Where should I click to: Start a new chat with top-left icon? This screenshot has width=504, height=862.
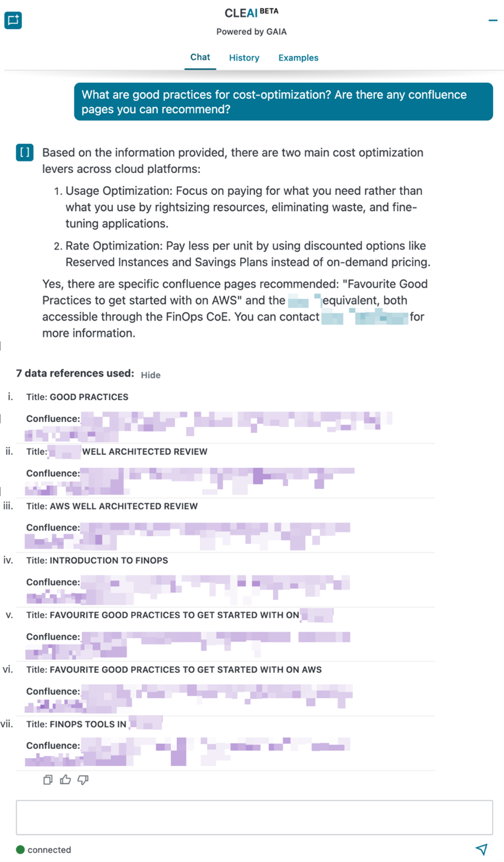[x=13, y=20]
